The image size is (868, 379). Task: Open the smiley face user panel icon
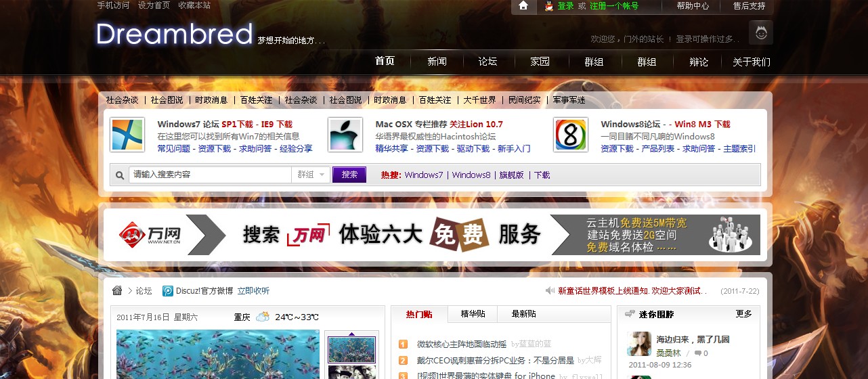tap(761, 32)
